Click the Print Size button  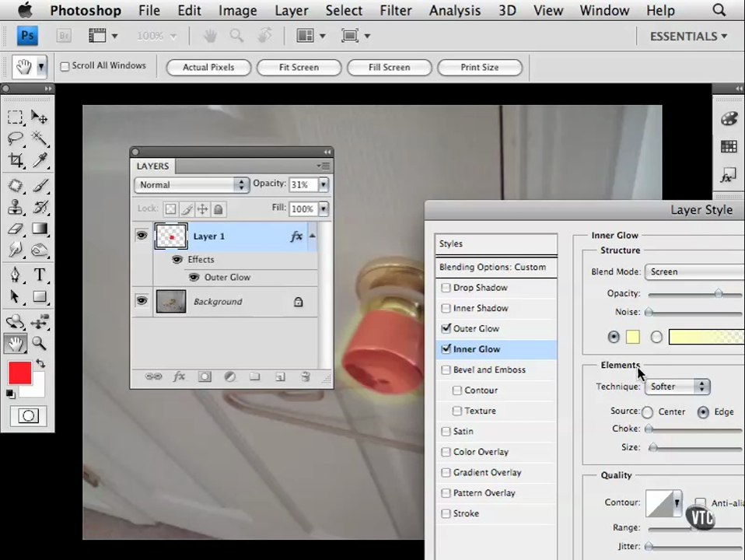[479, 68]
